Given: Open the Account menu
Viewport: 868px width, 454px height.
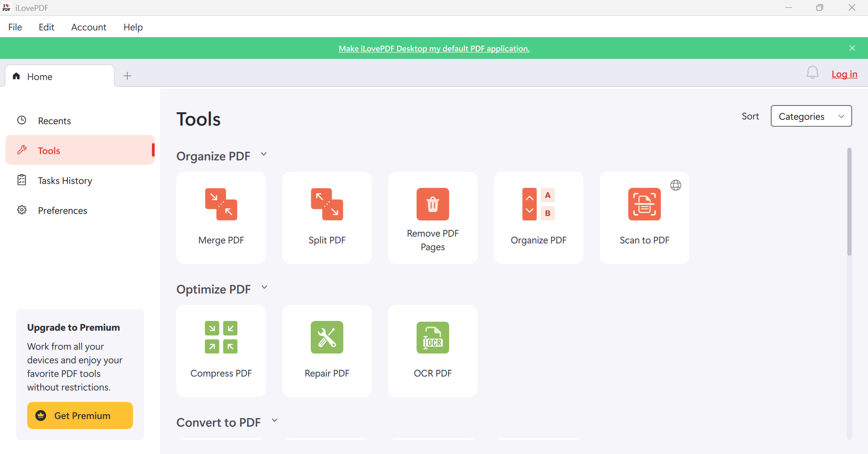Looking at the screenshot, I should point(89,27).
